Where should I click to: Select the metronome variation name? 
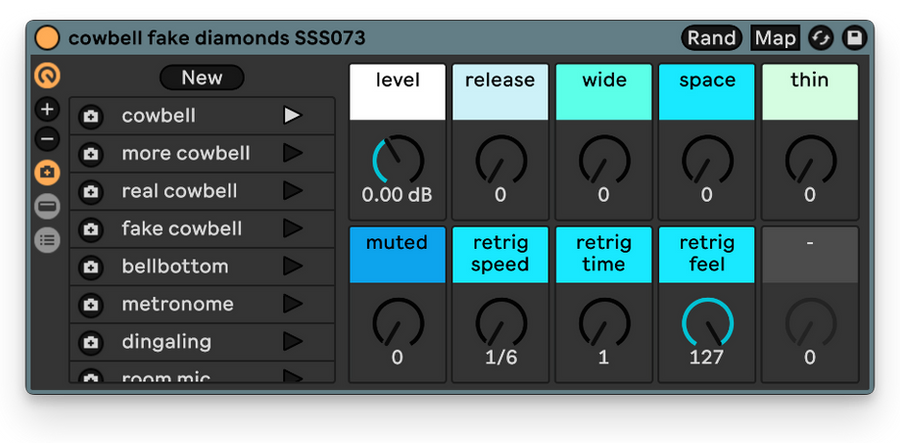(x=177, y=304)
